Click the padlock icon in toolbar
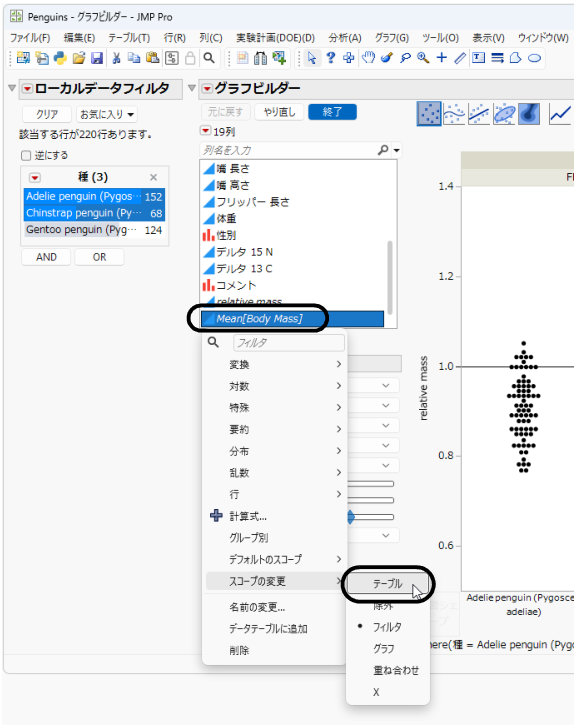576x726 pixels. pyautogui.click(x=190, y=58)
